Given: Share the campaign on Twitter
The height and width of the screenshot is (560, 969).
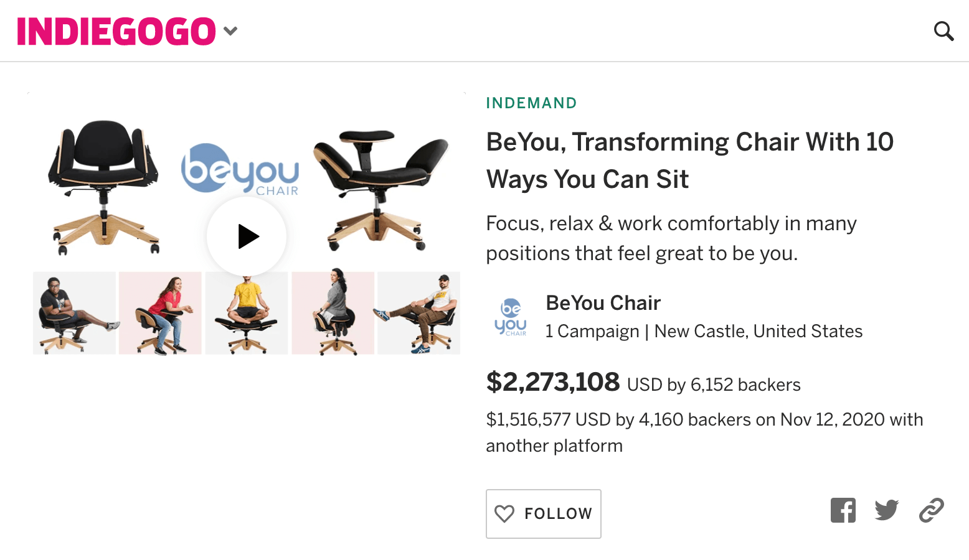Looking at the screenshot, I should 886,511.
